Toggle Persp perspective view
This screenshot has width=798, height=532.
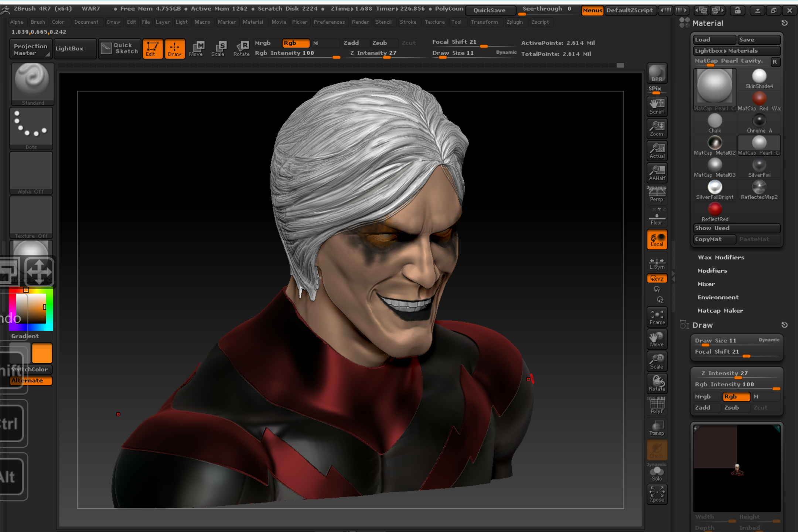click(657, 195)
